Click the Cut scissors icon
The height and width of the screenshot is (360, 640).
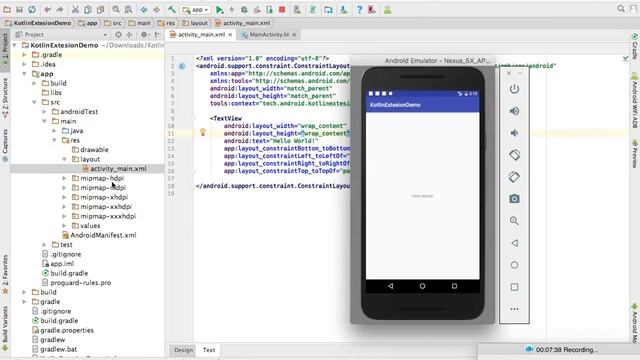click(76, 9)
